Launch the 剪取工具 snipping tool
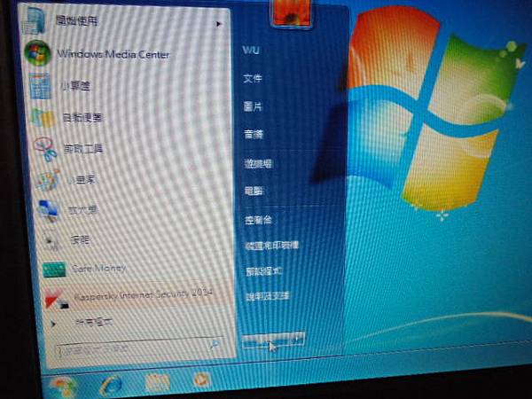Viewport: 532px width, 399px height. pyautogui.click(x=83, y=149)
